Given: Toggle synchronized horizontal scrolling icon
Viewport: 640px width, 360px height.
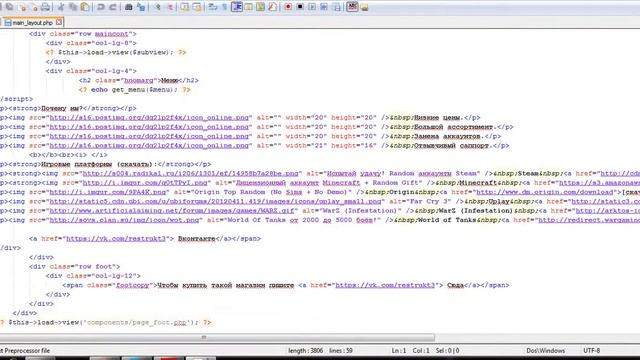Looking at the screenshot, I should tap(197, 7).
